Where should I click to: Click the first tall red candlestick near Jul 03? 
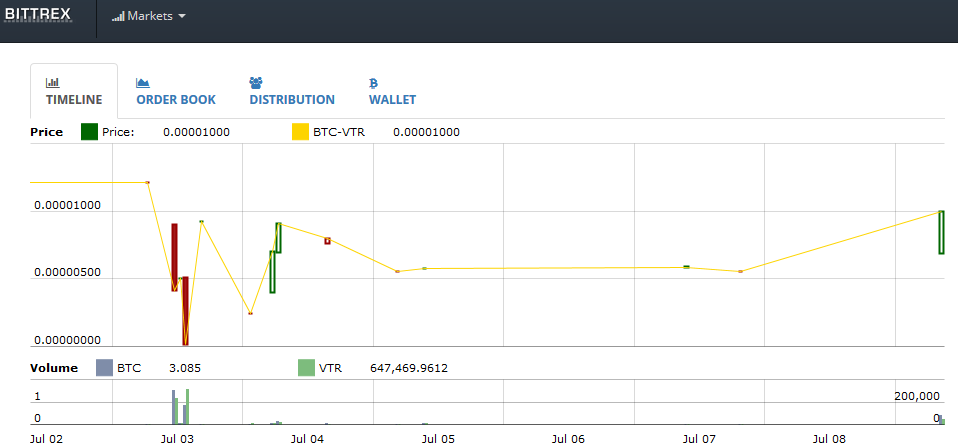[x=174, y=257]
